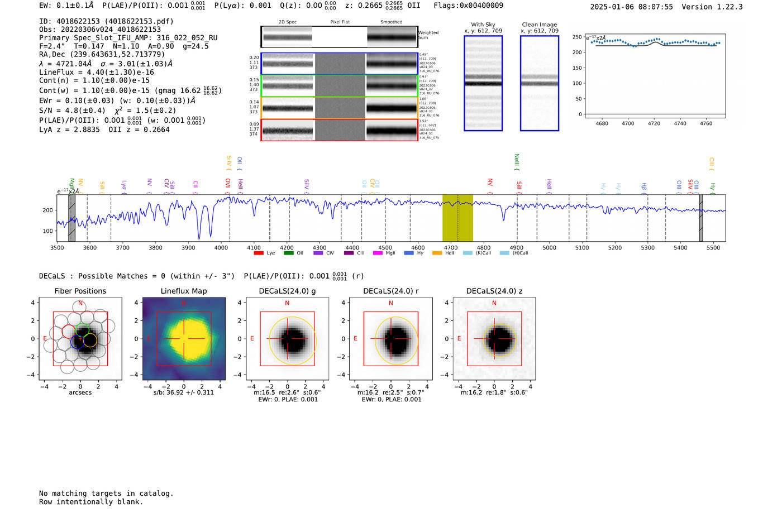The height and width of the screenshot is (532, 782).
Task: Click the ID: 4018622153 line
Action: tap(106, 21)
